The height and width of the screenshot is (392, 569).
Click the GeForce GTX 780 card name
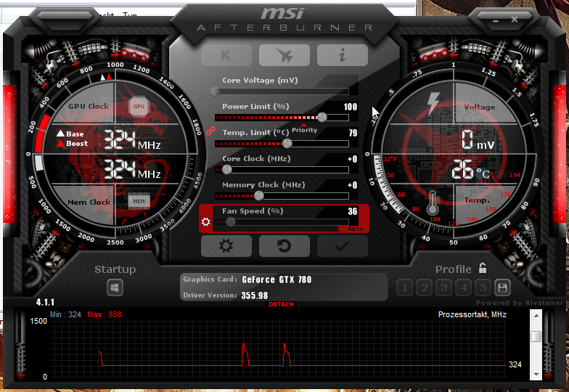coord(277,279)
